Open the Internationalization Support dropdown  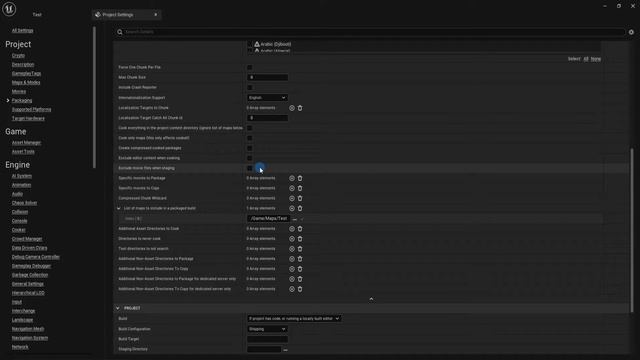[x=267, y=98]
